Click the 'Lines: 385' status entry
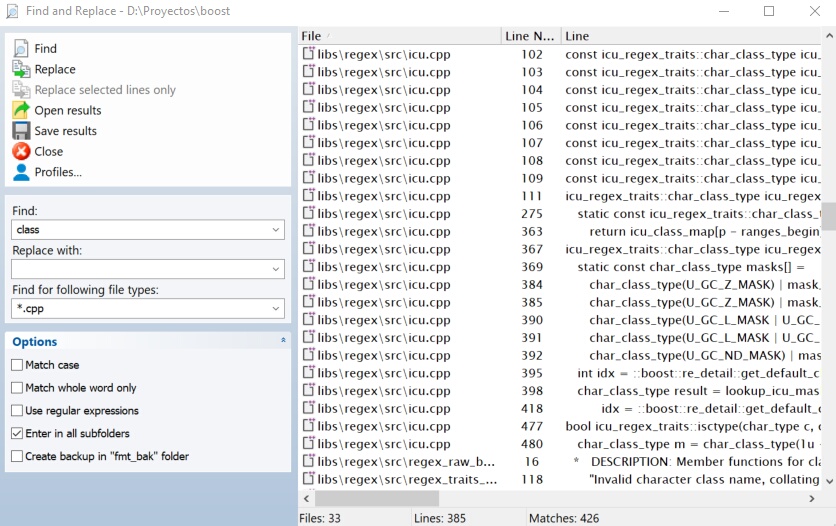Image resolution: width=836 pixels, height=526 pixels. pos(440,518)
